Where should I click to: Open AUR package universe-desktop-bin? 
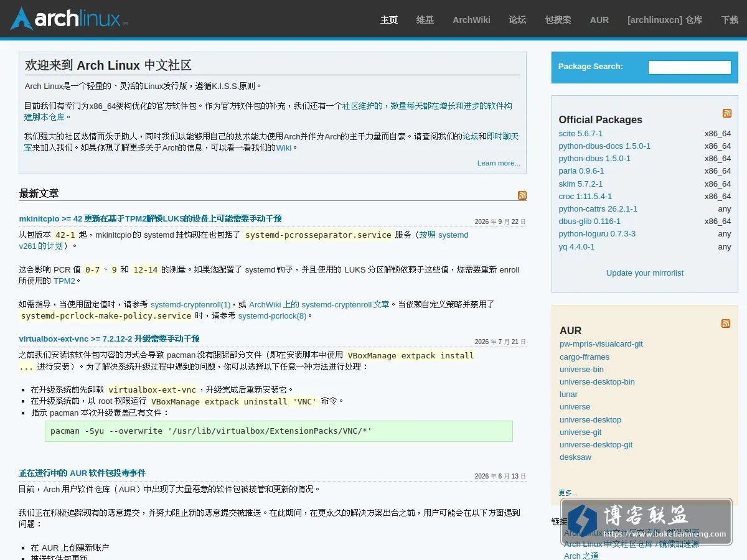(597, 382)
